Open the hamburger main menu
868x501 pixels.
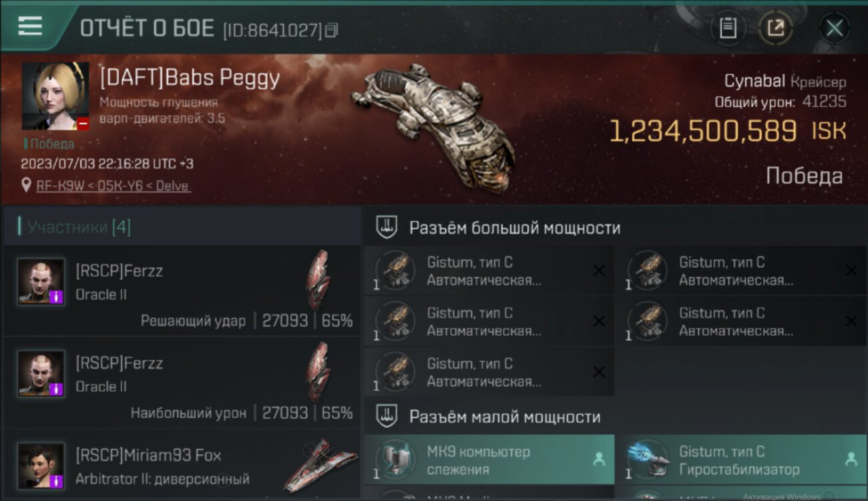[30, 26]
